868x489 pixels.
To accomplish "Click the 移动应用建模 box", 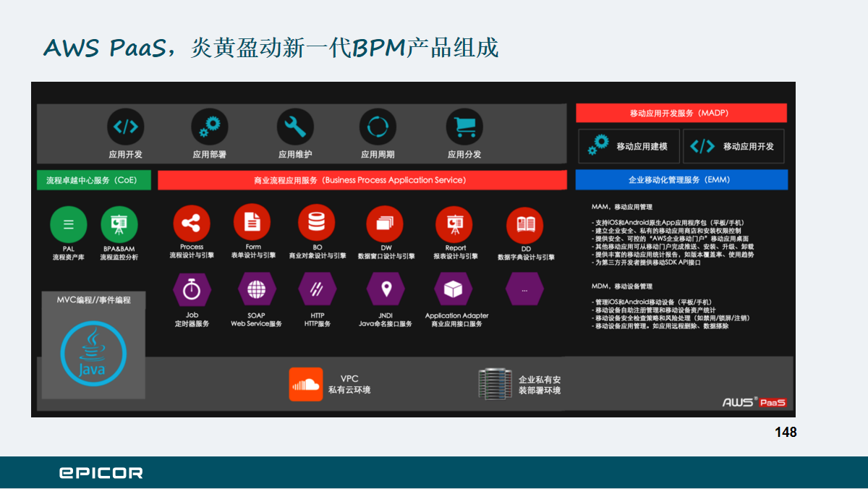I will pos(629,146).
